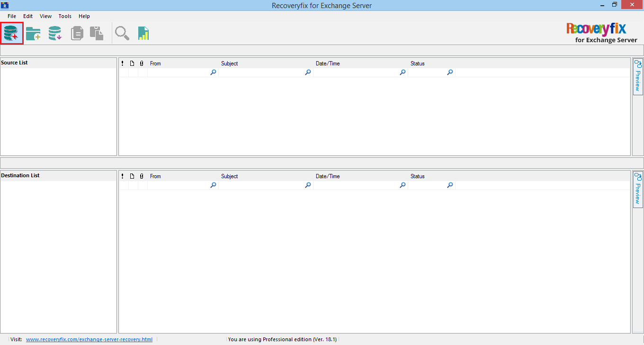Open the Edit menu
Image resolution: width=644 pixels, height=345 pixels.
pos(28,16)
